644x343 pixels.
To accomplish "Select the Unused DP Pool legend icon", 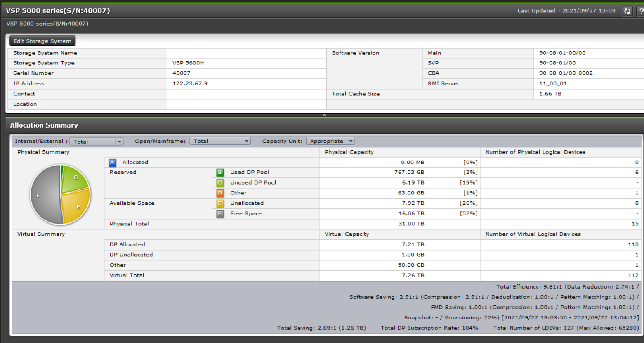I will (219, 182).
